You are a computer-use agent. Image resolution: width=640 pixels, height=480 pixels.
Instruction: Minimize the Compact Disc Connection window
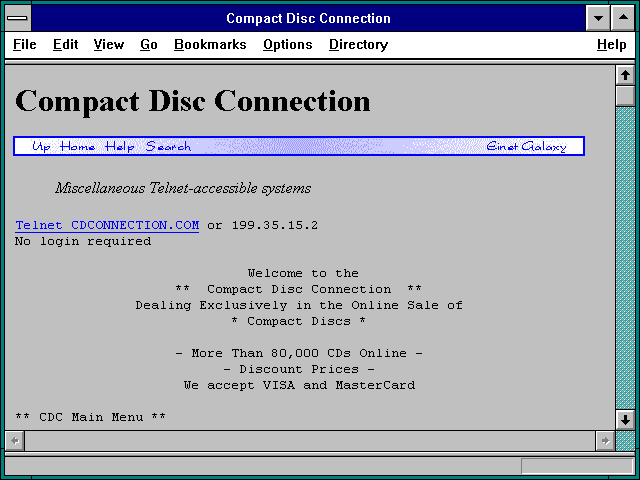click(x=598, y=18)
